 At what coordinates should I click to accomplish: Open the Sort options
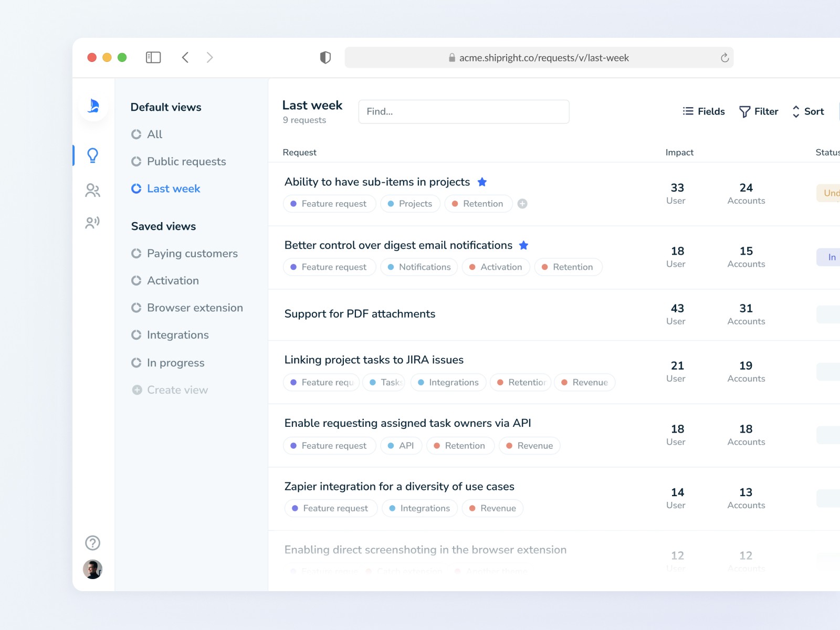point(808,111)
